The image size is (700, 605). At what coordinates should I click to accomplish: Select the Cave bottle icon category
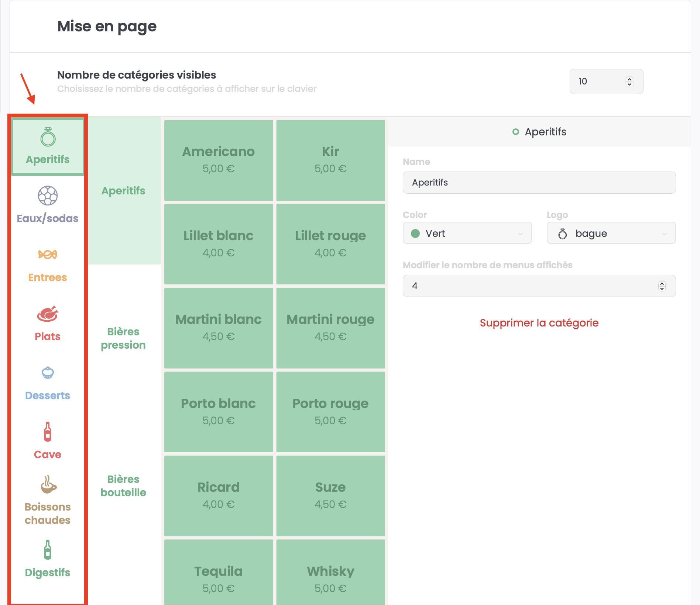click(x=48, y=432)
